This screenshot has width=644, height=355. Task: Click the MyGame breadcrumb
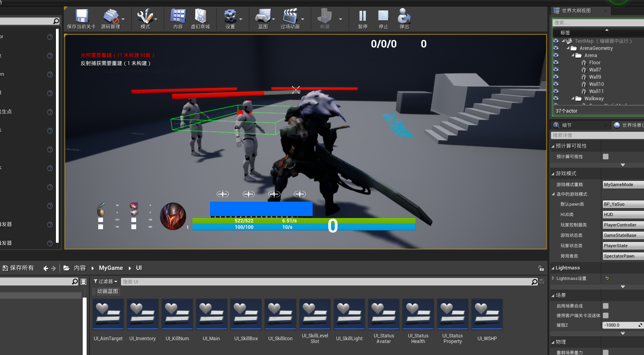111,268
